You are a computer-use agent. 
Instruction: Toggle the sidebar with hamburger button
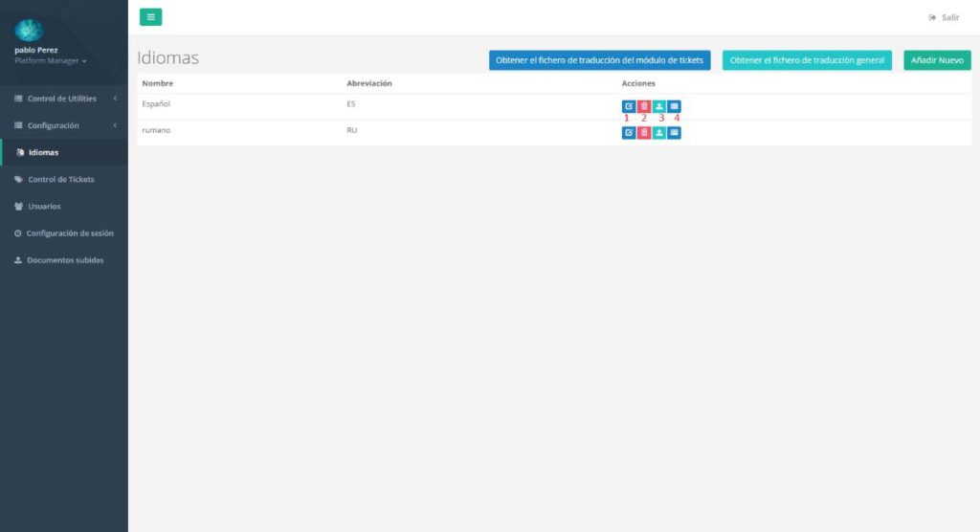[x=150, y=17]
